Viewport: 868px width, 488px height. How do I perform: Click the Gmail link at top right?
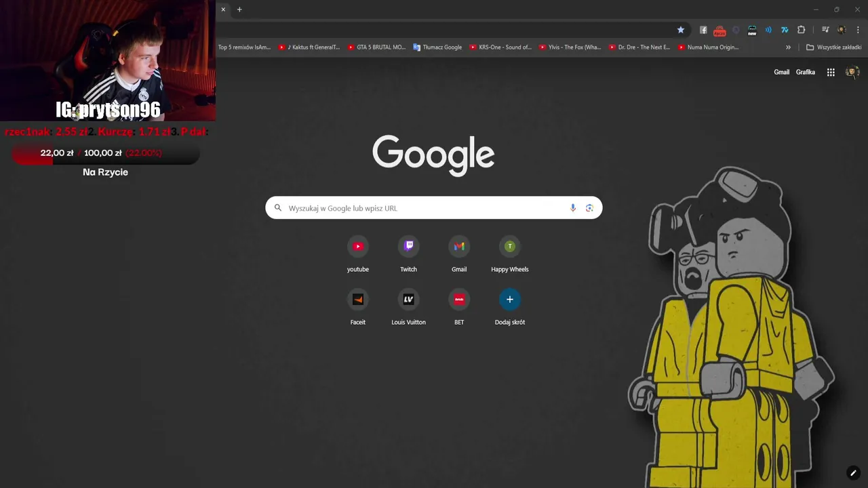coord(782,72)
